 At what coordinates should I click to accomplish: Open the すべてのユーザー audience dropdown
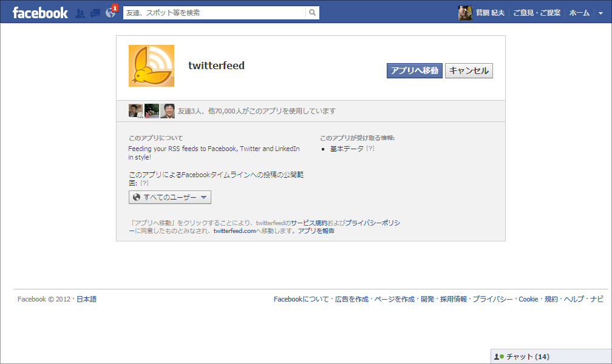[x=170, y=197]
